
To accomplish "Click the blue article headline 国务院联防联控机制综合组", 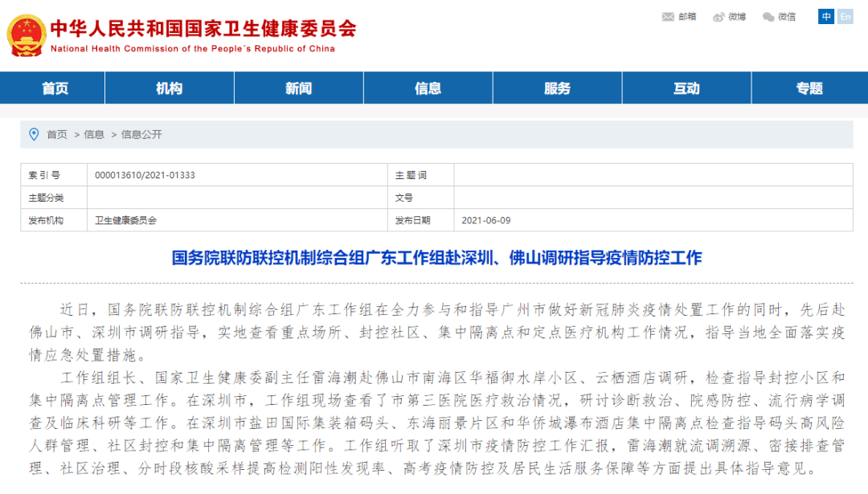I will 436,258.
